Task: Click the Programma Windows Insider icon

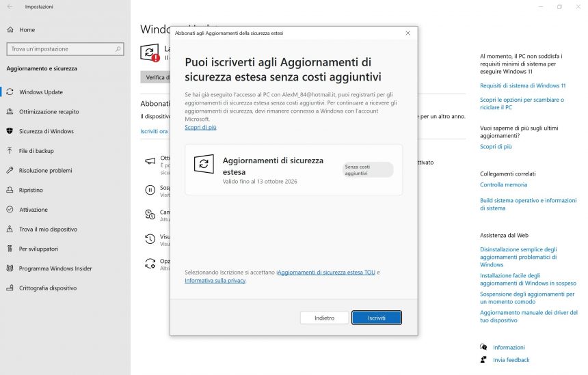Action: click(10, 268)
